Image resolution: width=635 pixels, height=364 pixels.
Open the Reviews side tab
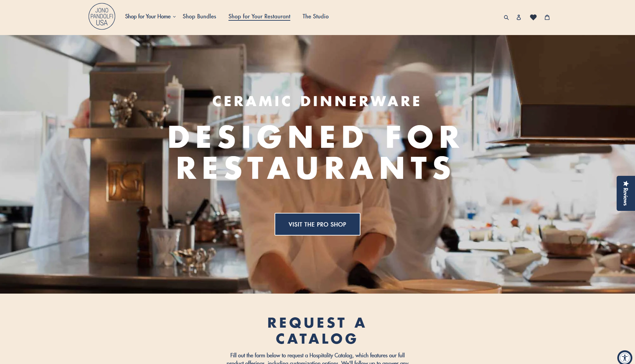(x=626, y=193)
